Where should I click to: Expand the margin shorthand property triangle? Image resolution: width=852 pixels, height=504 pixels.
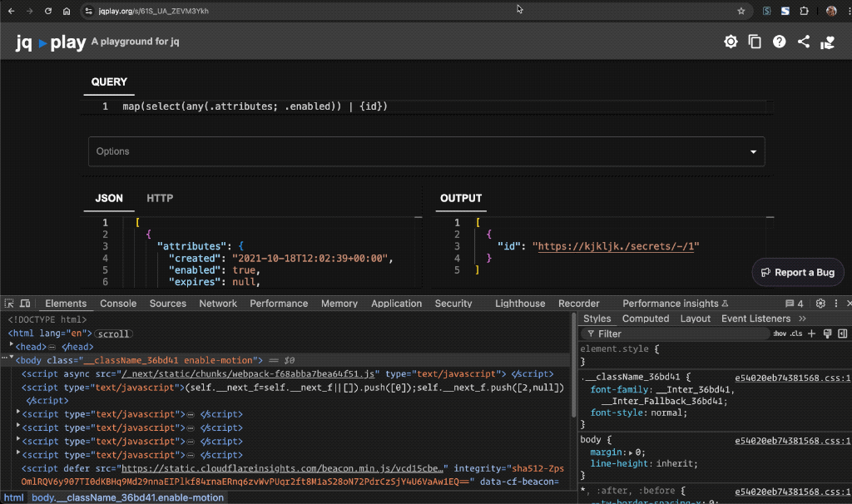(x=631, y=452)
